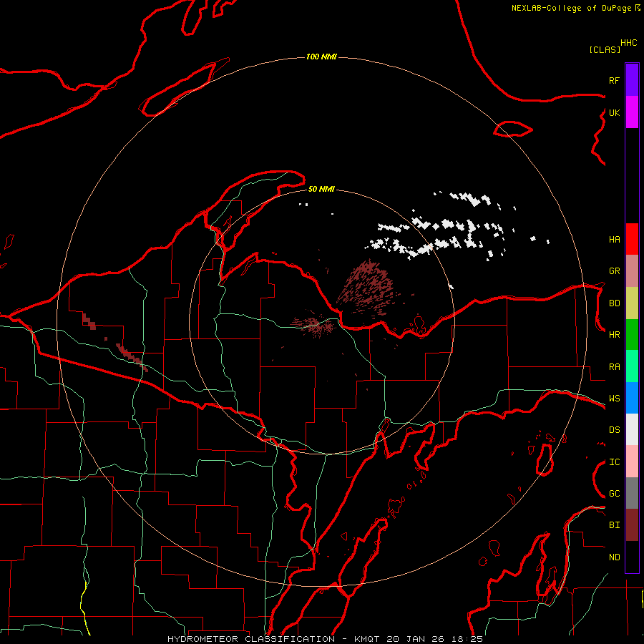Image resolution: width=644 pixels, height=644 pixels.
Task: Click the '100 NMI' range ring label
Action: point(321,57)
